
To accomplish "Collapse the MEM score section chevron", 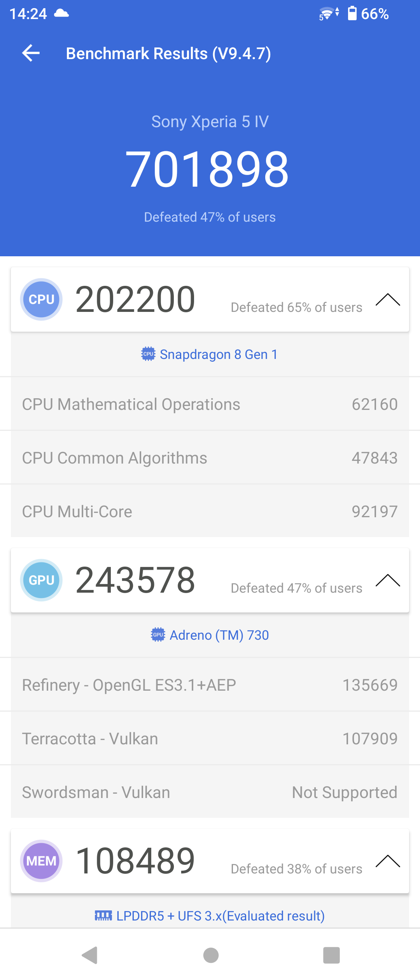I will click(388, 861).
